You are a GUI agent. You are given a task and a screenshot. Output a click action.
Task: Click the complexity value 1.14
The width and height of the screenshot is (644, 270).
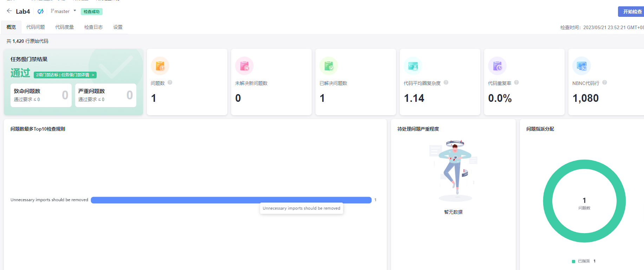[414, 98]
